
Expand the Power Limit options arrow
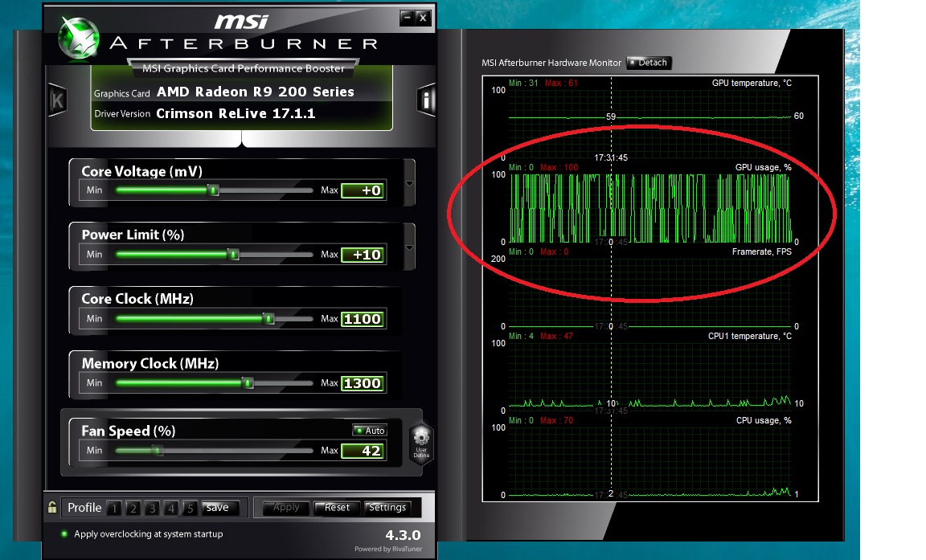point(410,247)
